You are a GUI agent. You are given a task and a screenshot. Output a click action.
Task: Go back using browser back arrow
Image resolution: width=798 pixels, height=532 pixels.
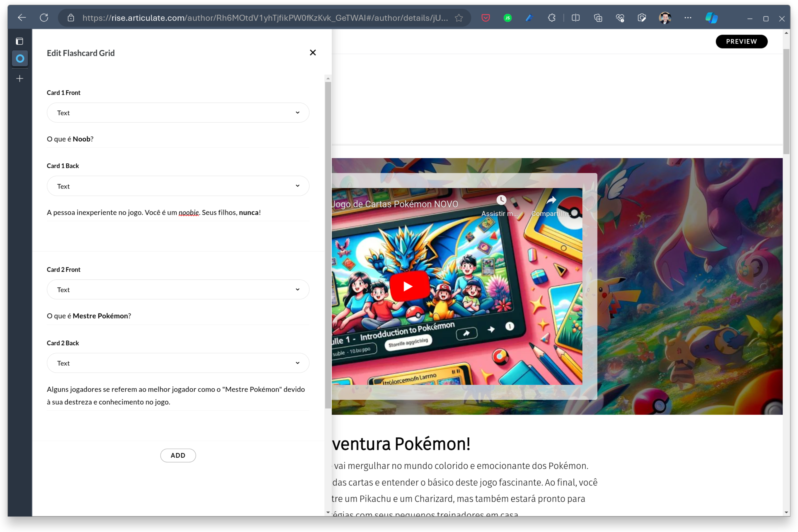tap(22, 18)
